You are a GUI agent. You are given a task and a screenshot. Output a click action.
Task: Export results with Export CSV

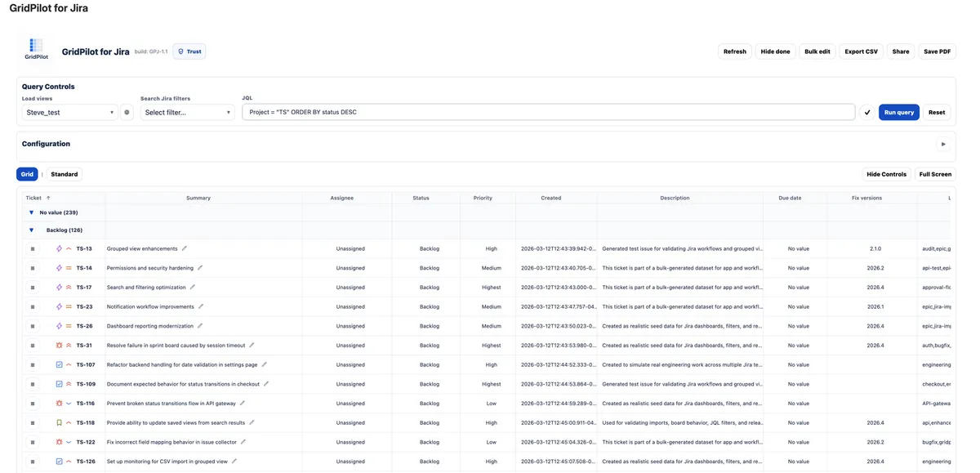pyautogui.click(x=862, y=51)
